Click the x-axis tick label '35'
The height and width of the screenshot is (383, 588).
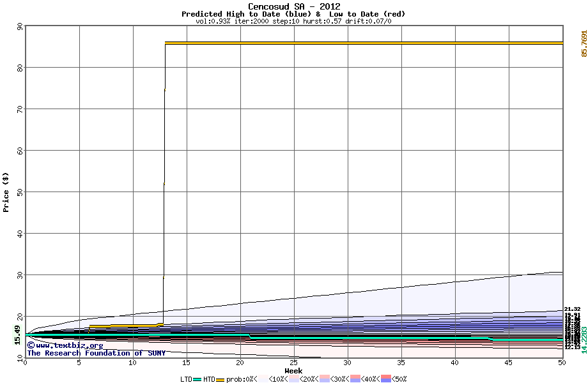tap(401, 363)
